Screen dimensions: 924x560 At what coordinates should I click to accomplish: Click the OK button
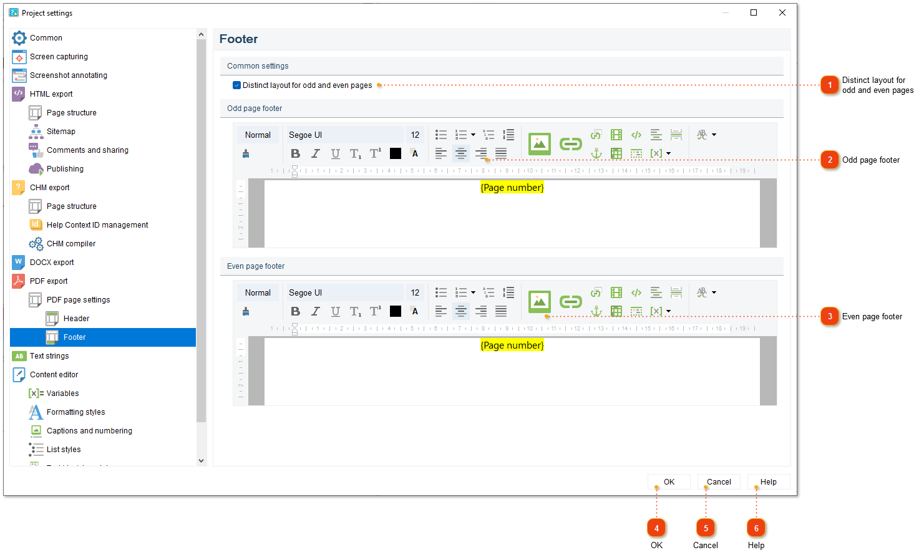669,482
